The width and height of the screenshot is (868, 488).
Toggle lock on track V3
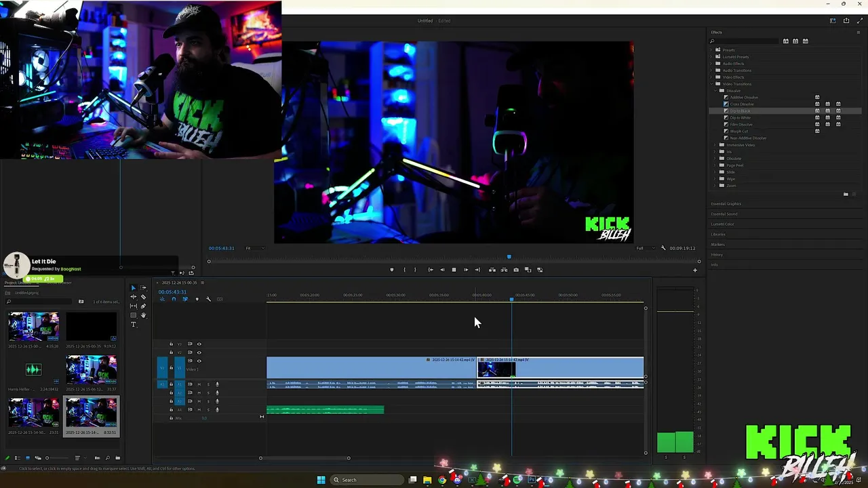click(171, 344)
